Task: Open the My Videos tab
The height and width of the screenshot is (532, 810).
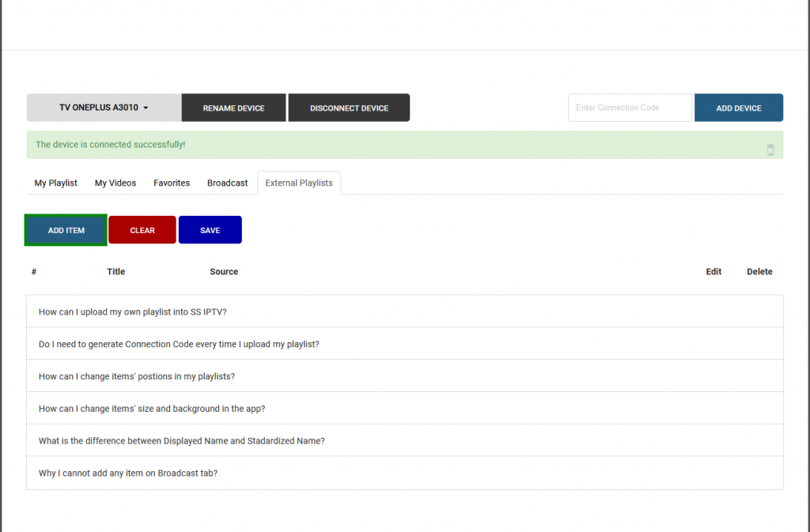Action: [115, 183]
